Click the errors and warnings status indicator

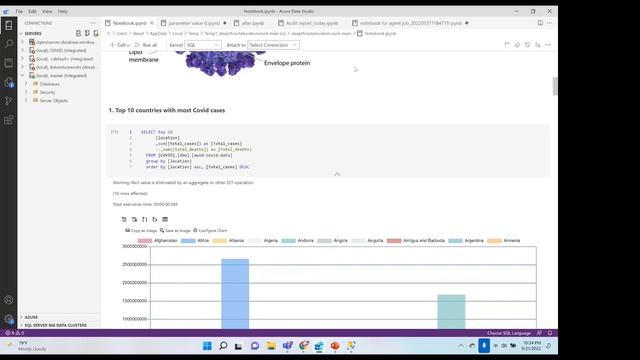pyautogui.click(x=14, y=333)
